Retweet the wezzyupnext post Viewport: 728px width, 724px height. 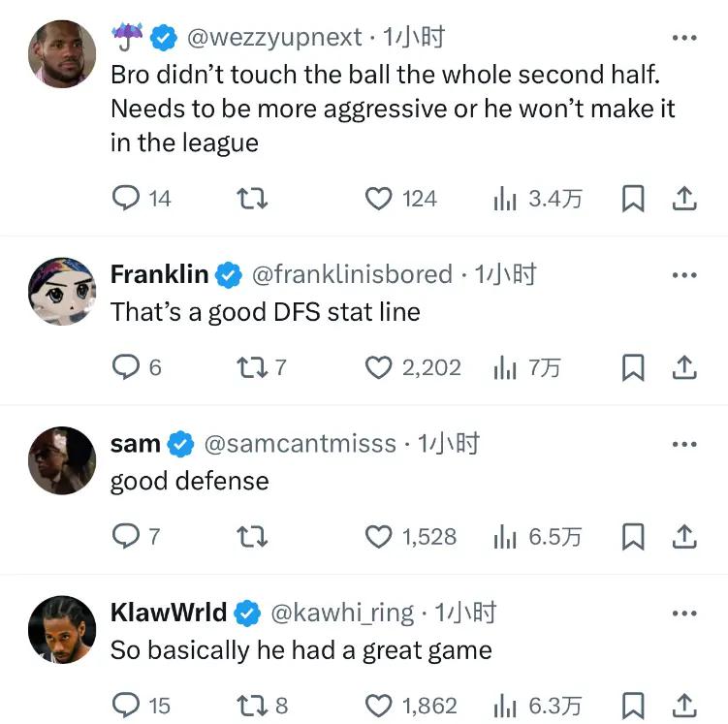click(252, 199)
